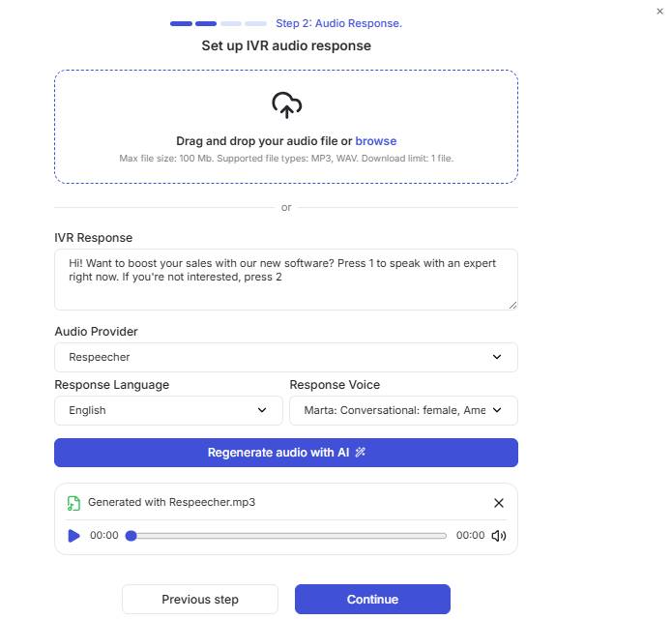
Task: Click the Continue button
Action: pyautogui.click(x=372, y=599)
